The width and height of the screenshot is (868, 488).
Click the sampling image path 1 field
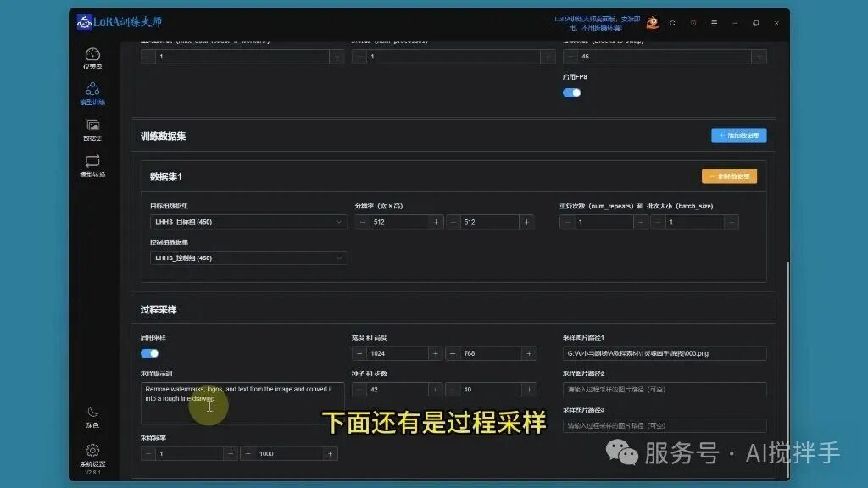click(665, 353)
